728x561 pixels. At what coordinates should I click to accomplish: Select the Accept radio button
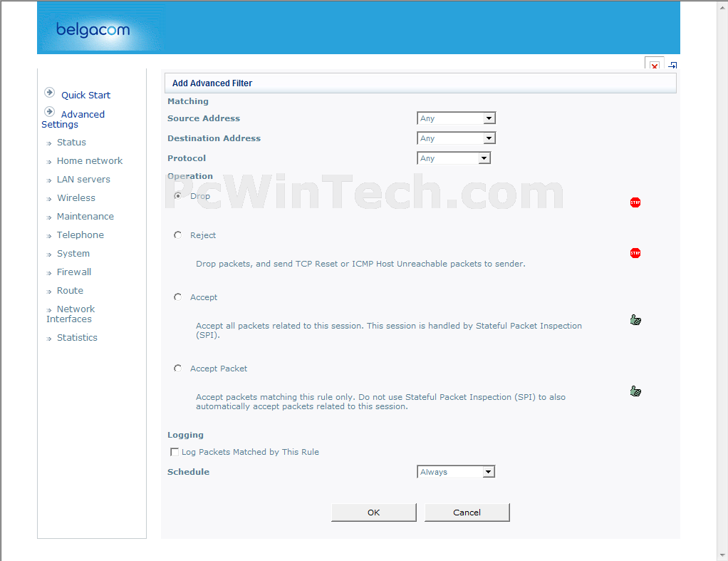click(x=178, y=297)
